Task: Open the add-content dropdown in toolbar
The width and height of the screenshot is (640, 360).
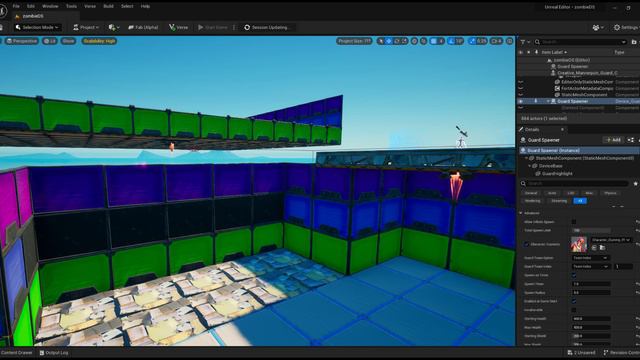Action: tap(114, 27)
